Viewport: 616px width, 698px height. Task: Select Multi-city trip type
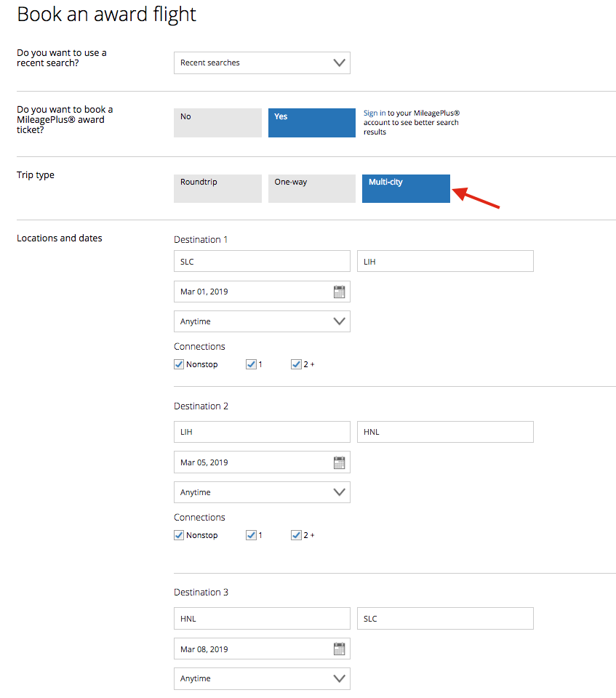[x=406, y=188]
